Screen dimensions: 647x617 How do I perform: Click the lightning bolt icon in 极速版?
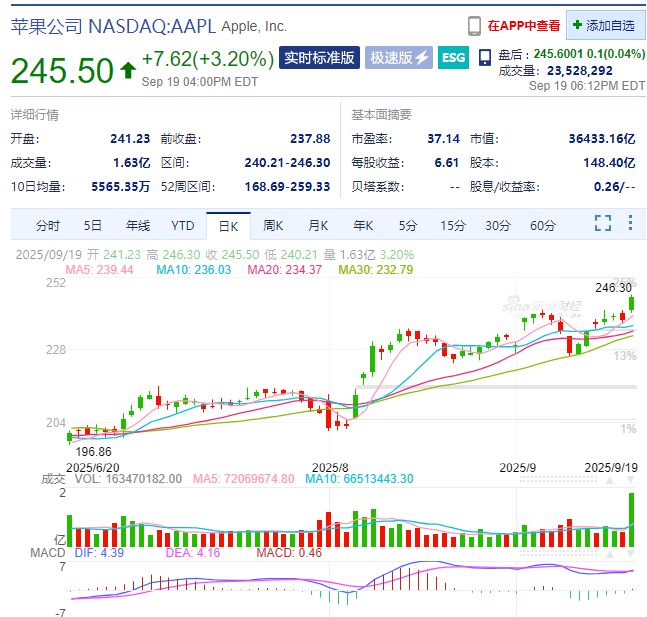click(x=422, y=58)
